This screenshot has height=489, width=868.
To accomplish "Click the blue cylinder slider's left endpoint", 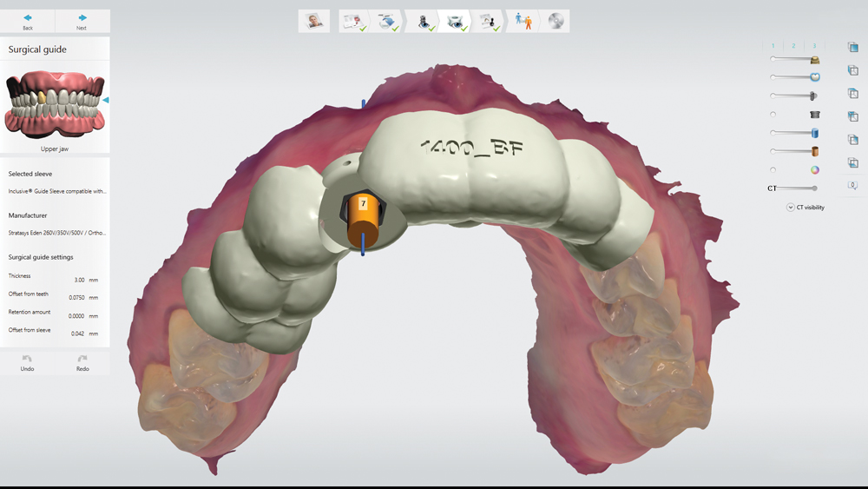I will [773, 133].
